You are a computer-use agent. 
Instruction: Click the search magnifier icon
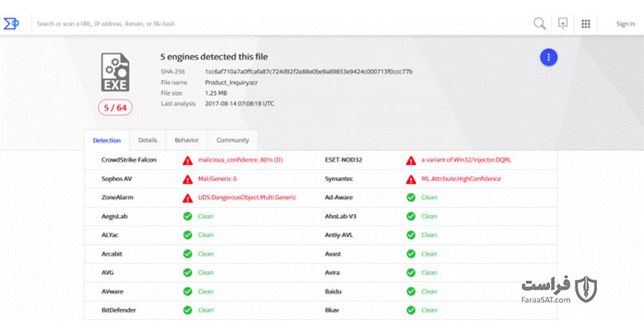pos(539,24)
